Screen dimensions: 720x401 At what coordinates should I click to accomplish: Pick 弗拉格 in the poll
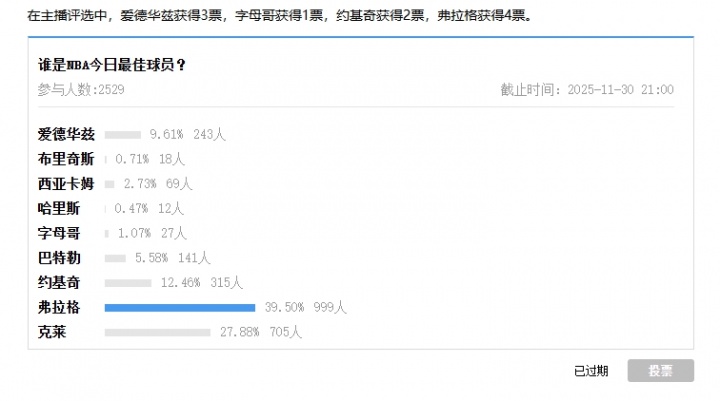[59, 307]
